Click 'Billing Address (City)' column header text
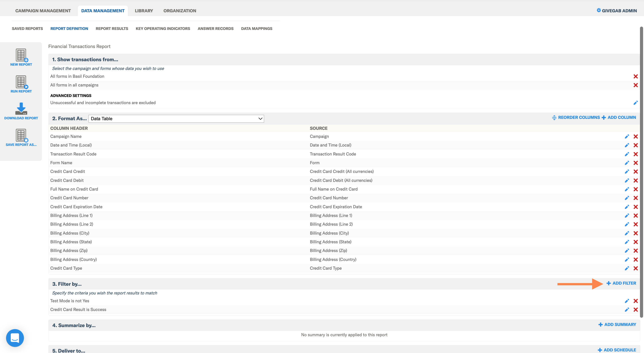 coord(70,233)
